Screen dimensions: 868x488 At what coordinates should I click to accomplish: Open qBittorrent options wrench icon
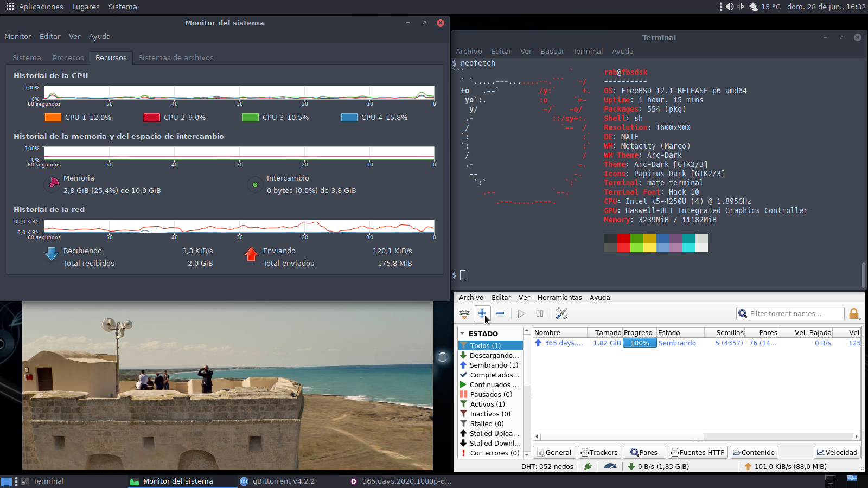561,313
